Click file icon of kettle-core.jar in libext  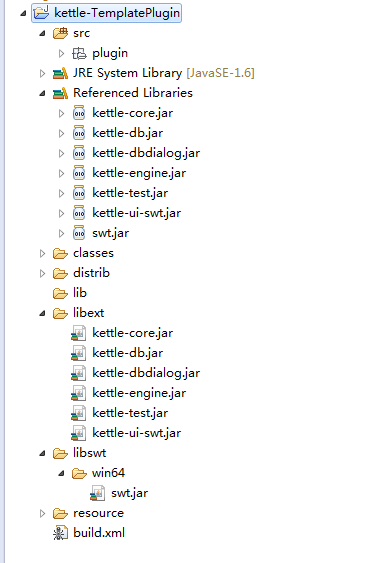coord(79,333)
